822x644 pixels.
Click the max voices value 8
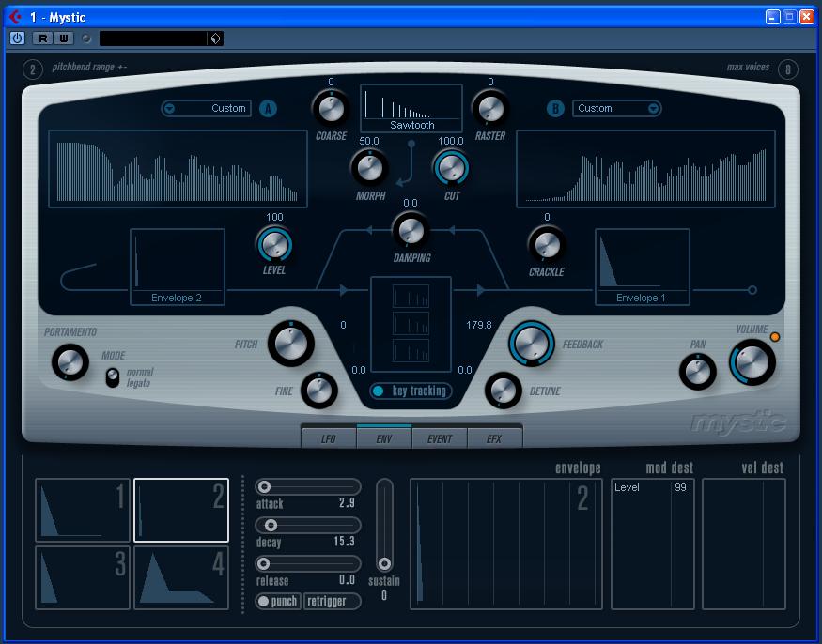tap(788, 69)
